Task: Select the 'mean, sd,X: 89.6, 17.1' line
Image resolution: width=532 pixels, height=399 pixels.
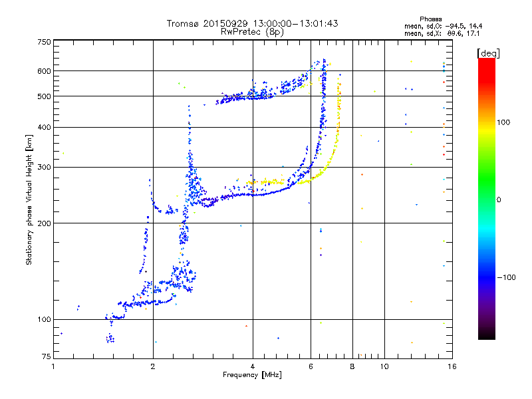Action: [x=442, y=34]
